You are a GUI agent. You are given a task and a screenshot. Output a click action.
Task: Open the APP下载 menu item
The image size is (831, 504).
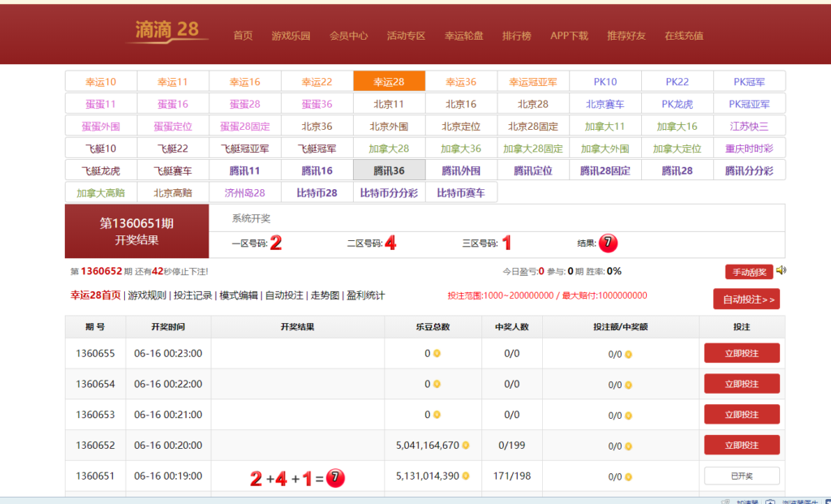[568, 36]
